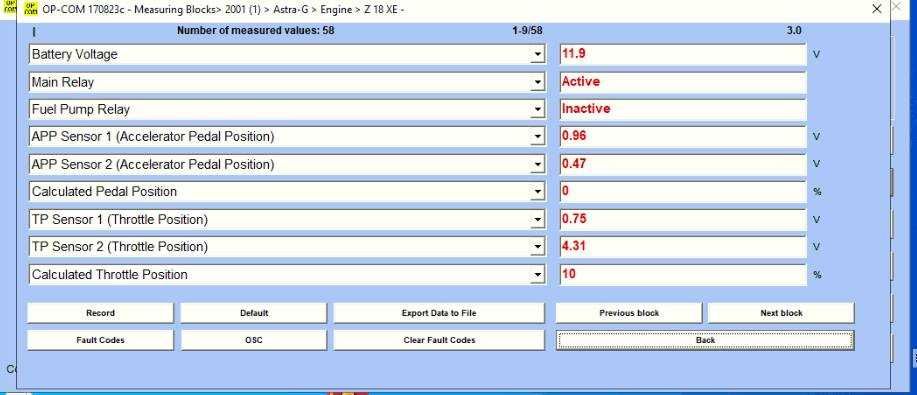Image resolution: width=917 pixels, height=395 pixels.
Task: Click the Default button
Action: 254,313
